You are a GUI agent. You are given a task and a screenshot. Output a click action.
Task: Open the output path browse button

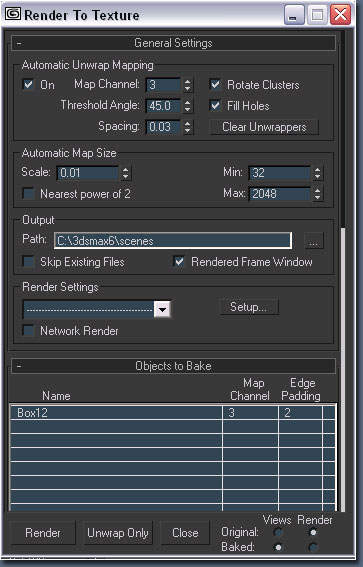point(314,241)
